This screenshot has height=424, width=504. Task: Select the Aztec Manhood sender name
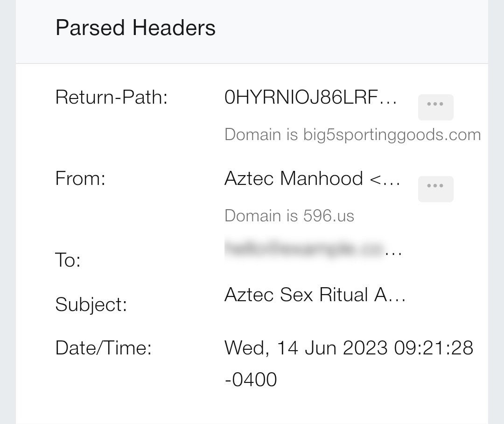pos(294,178)
